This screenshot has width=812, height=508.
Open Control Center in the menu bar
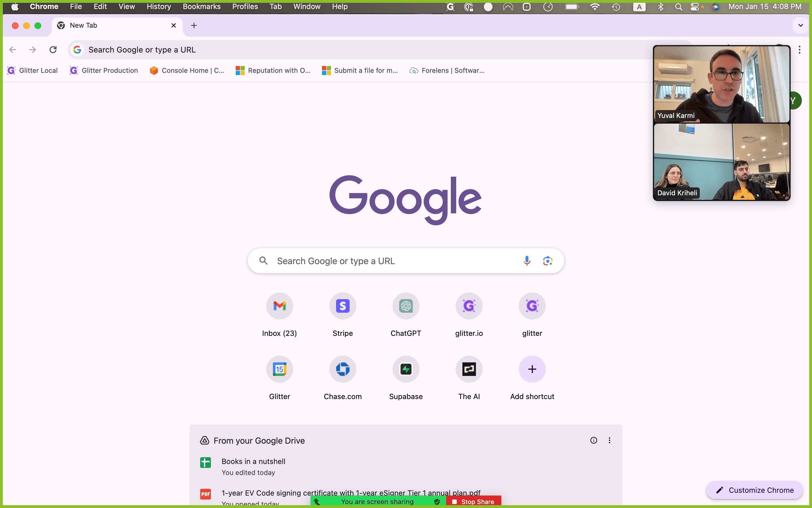(x=695, y=7)
